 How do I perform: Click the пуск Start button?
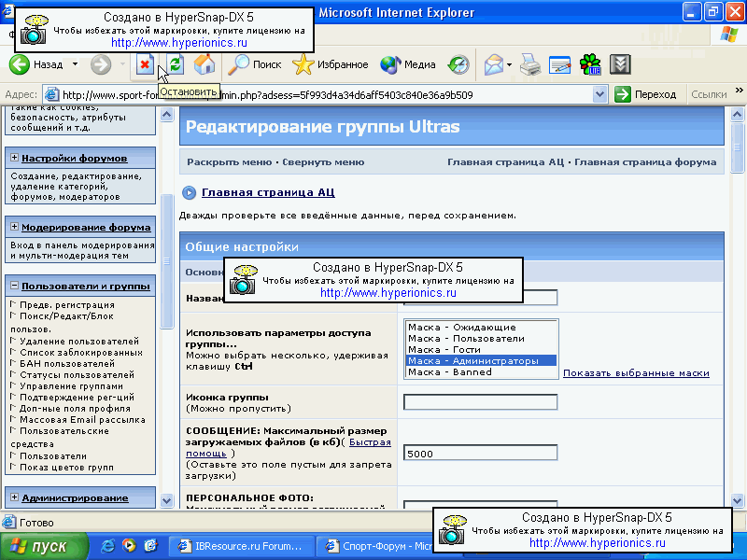[44, 546]
